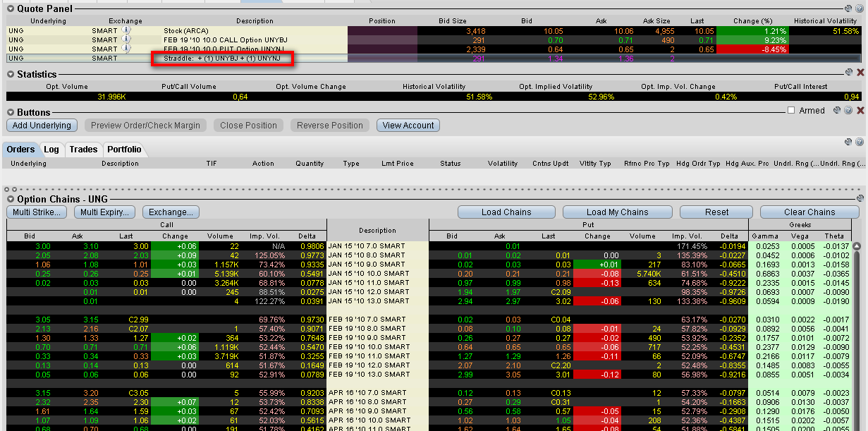Click the Buttons panel wrench icon
Screen dimensions: 868x431
(837, 111)
